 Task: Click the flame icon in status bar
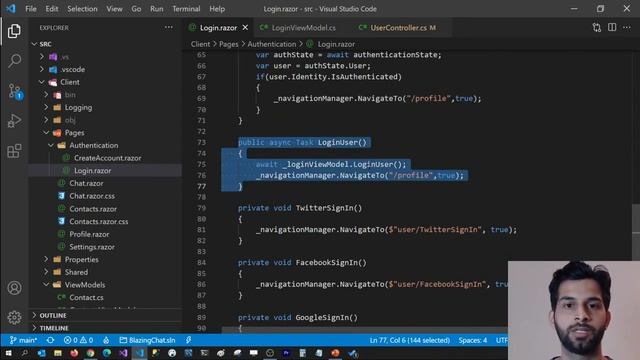coord(106,340)
